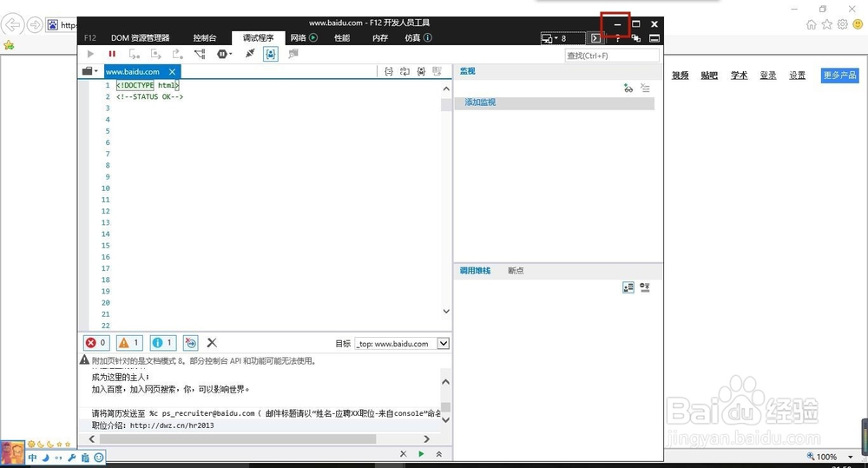Toggle the word wrap icon
Image resolution: width=868 pixels, height=468 pixels.
tap(404, 71)
